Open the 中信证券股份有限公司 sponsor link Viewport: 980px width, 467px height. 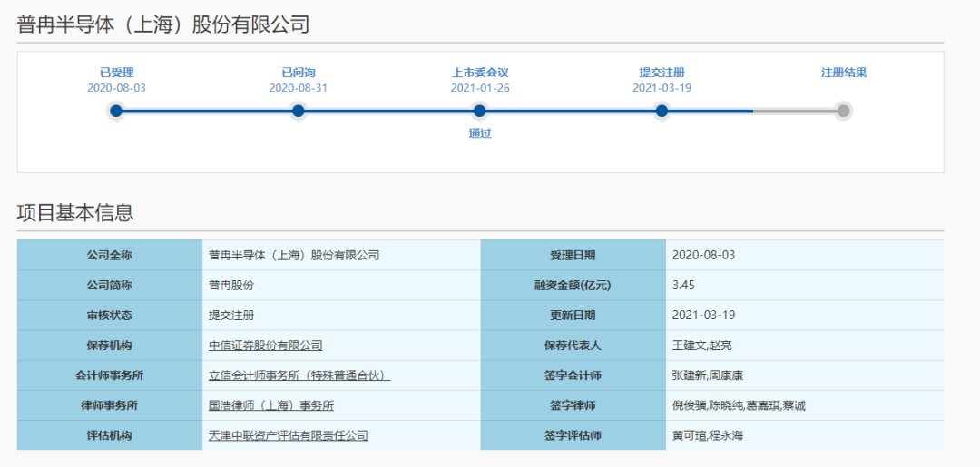tap(265, 345)
